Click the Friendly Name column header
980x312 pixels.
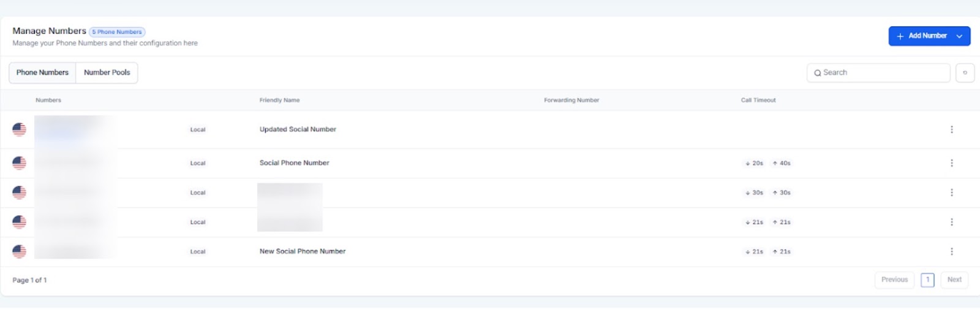[279, 100]
